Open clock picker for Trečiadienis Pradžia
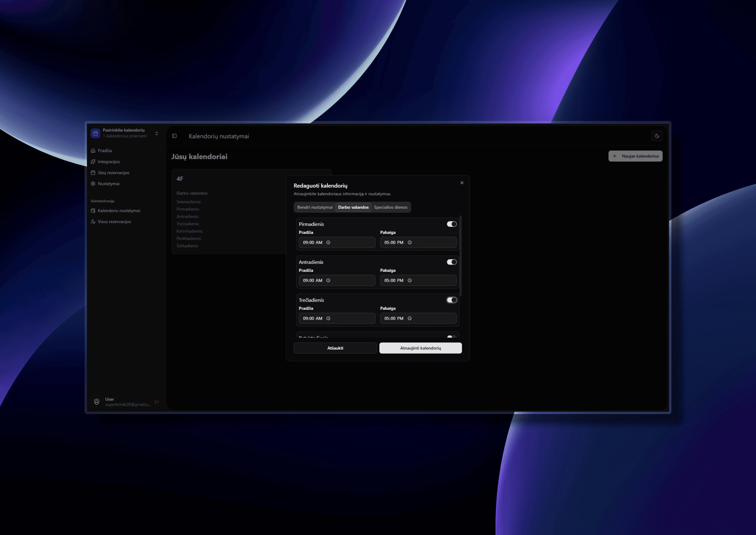Viewport: 756px width, 535px height. click(328, 318)
